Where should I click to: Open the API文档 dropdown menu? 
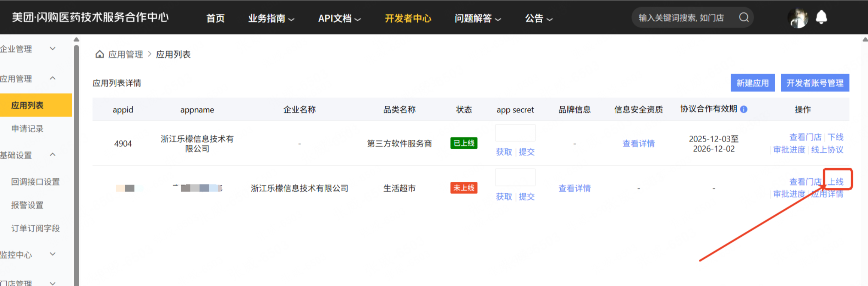pyautogui.click(x=339, y=18)
